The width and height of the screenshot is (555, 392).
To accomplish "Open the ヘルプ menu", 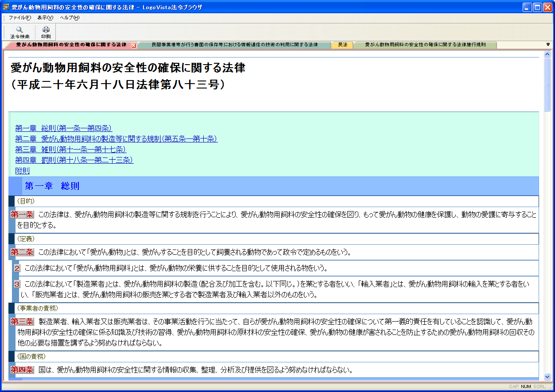I will coord(69,18).
